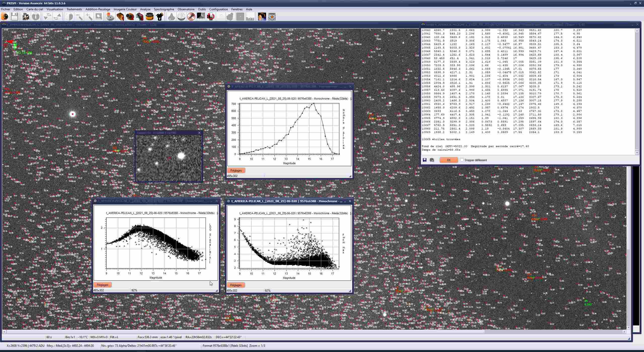Open the Traitements menu
Viewport: 644px width, 352px height.
74,9
